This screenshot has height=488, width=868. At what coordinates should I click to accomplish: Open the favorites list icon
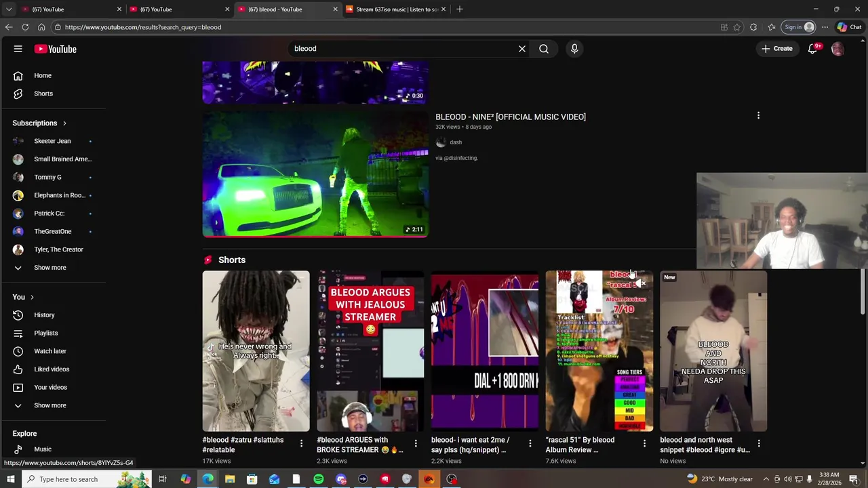(772, 27)
